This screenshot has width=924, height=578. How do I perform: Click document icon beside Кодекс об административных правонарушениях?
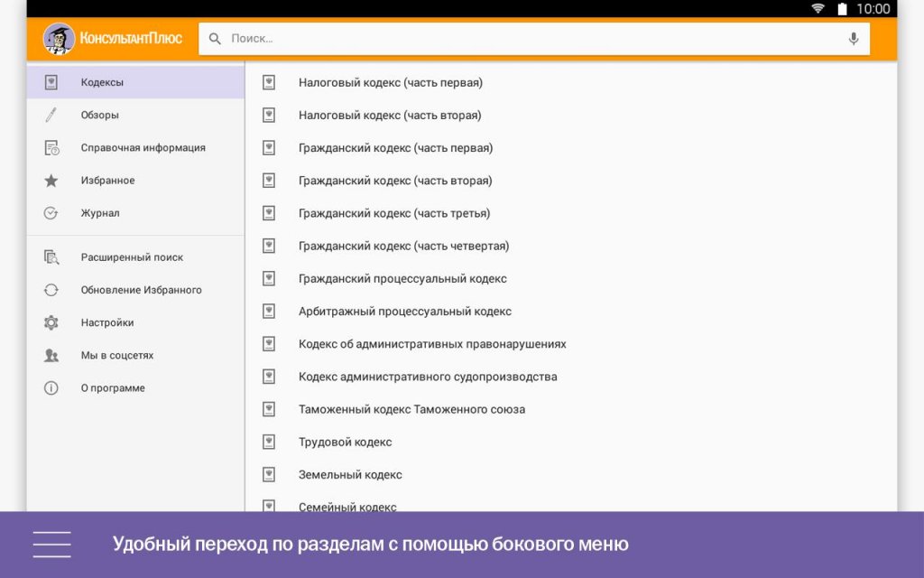pyautogui.click(x=269, y=344)
